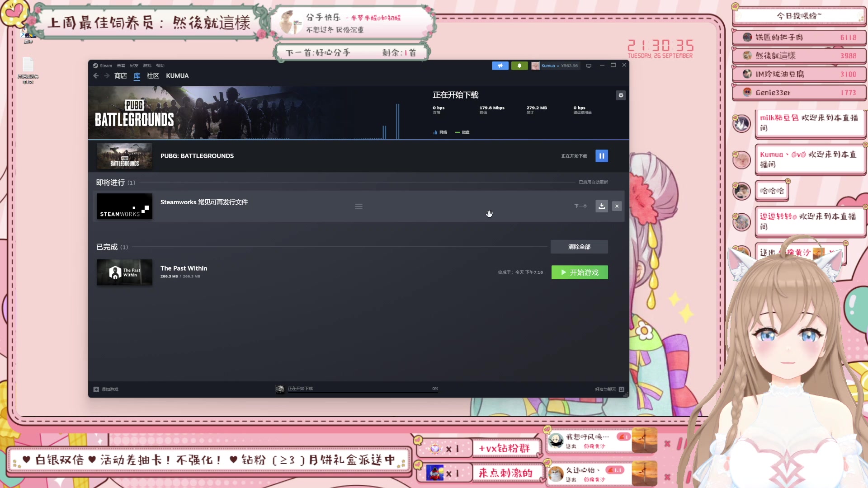
Task: Click the announcements megaphone icon
Action: [500, 66]
